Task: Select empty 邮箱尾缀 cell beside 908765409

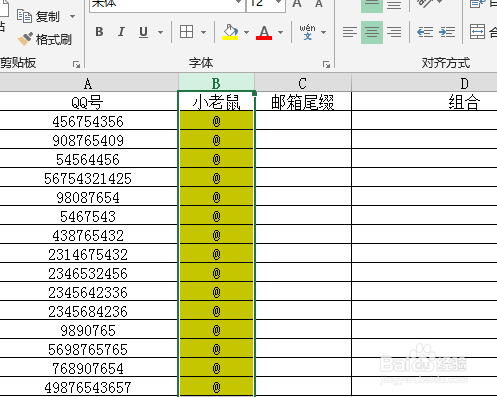Action: tap(303, 140)
